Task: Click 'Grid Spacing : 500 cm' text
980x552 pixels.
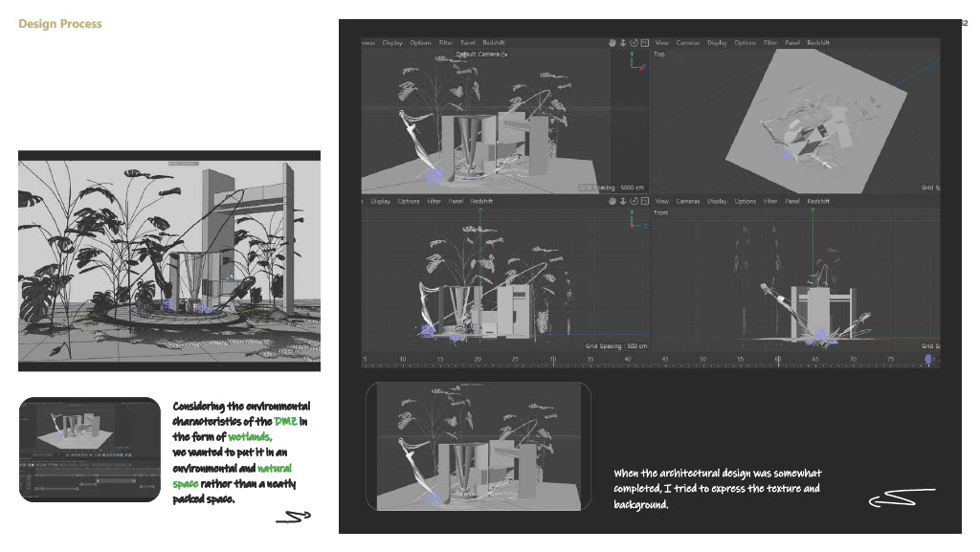Action: point(616,346)
